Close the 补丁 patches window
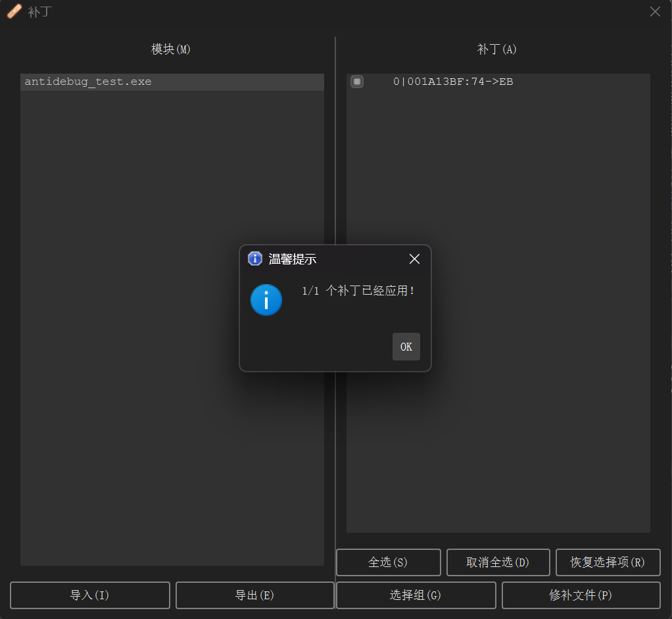The height and width of the screenshot is (619, 672). 655,12
